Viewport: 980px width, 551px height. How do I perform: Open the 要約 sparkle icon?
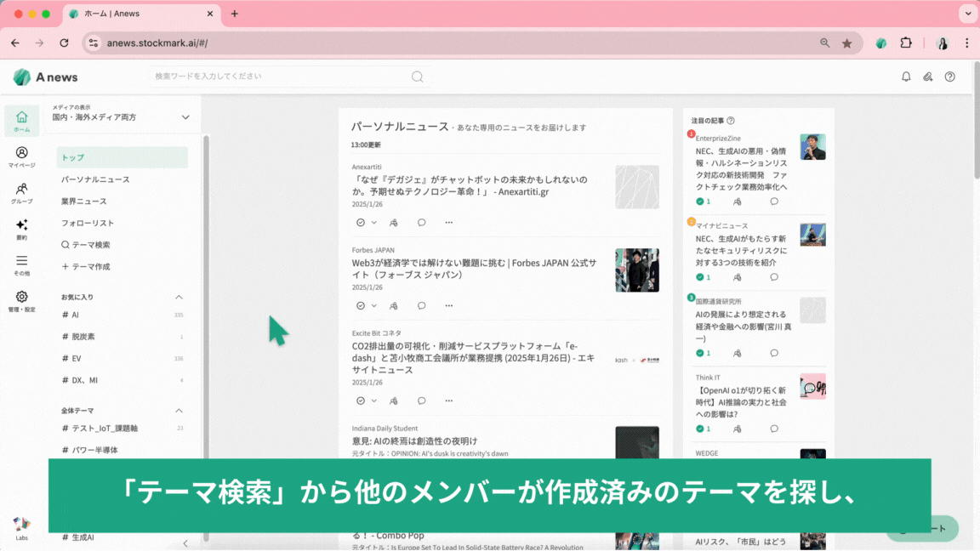click(x=21, y=229)
